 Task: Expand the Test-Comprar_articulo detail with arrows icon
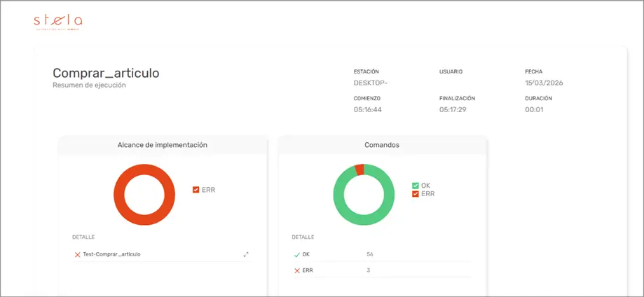246,254
